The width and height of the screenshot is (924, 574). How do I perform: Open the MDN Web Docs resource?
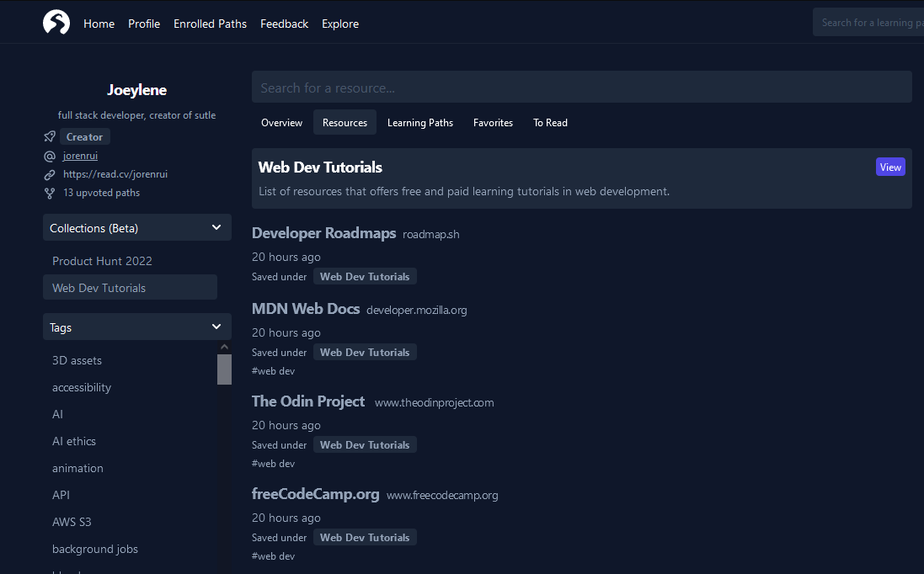(x=305, y=309)
